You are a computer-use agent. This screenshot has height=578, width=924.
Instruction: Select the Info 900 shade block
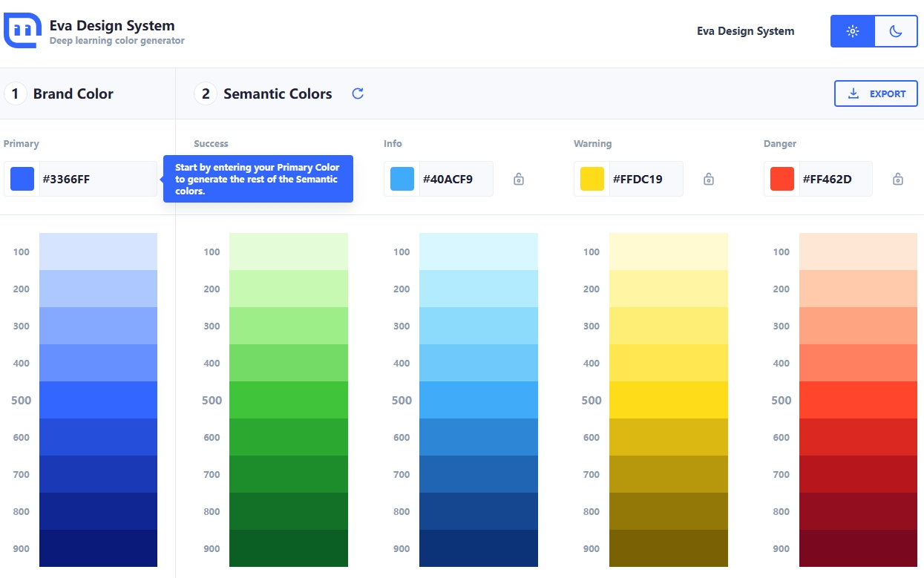pos(479,548)
